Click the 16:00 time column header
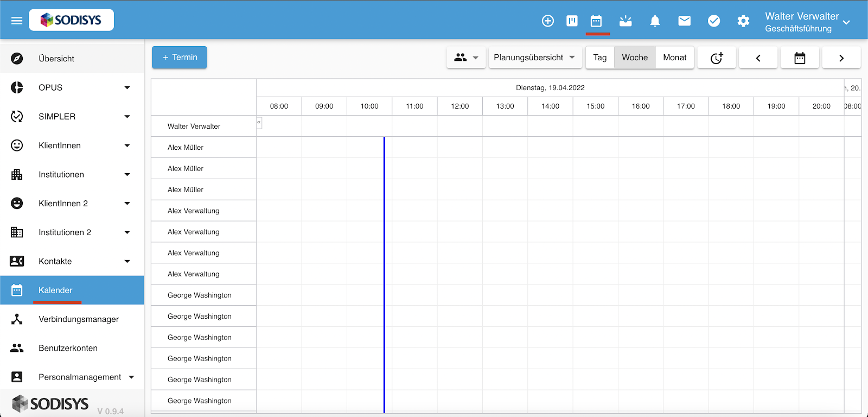This screenshot has width=868, height=417. (641, 106)
